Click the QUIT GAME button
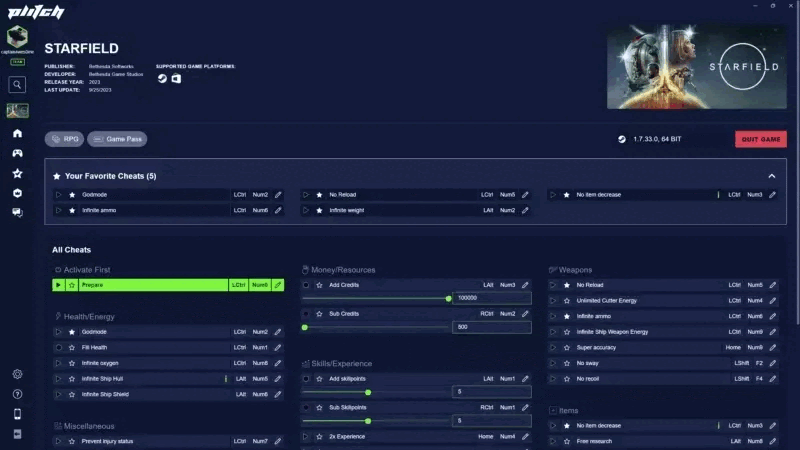This screenshot has height=450, width=800. (761, 139)
